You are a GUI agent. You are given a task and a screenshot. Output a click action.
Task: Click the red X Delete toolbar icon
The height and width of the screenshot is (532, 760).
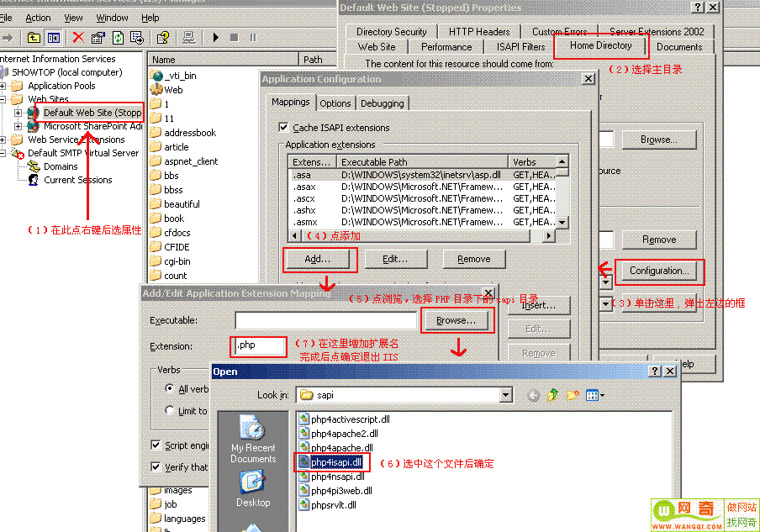[78, 38]
